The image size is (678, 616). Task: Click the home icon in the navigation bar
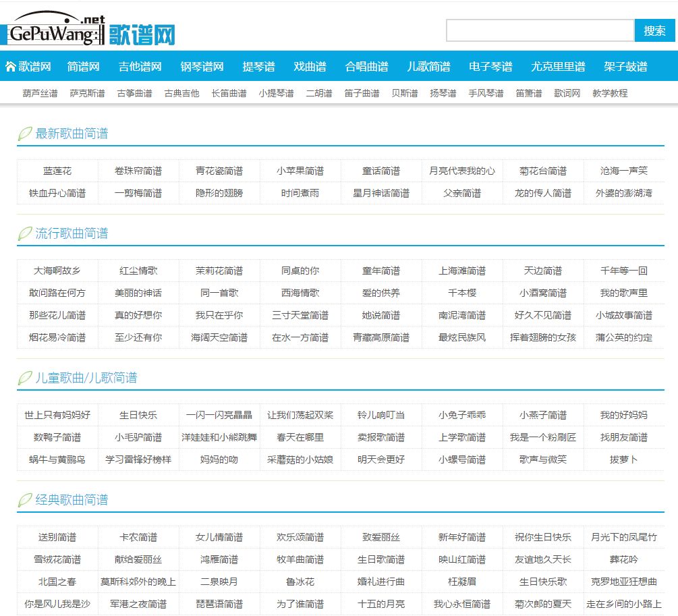tap(10, 66)
